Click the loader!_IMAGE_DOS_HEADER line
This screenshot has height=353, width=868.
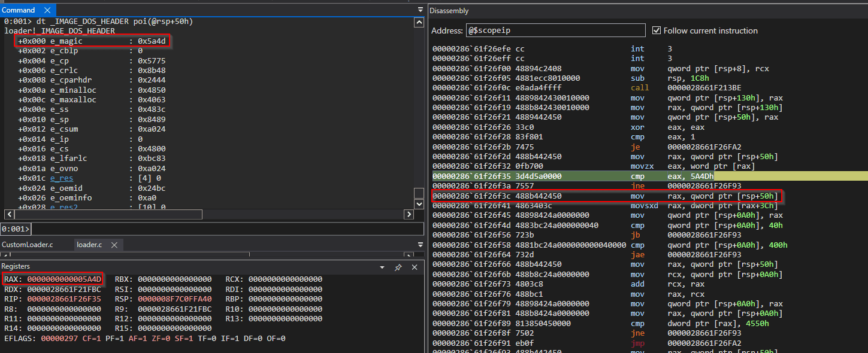[x=59, y=31]
